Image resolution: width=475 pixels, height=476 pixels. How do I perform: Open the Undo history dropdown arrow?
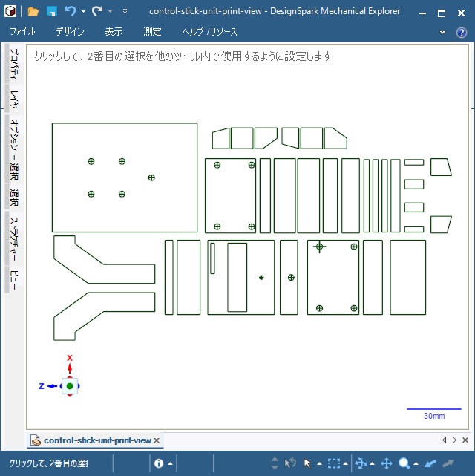82,11
